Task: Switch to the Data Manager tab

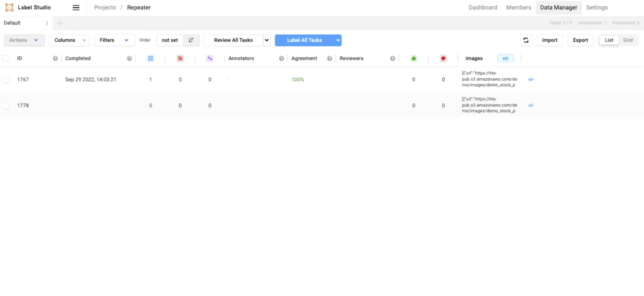Action: (x=559, y=7)
